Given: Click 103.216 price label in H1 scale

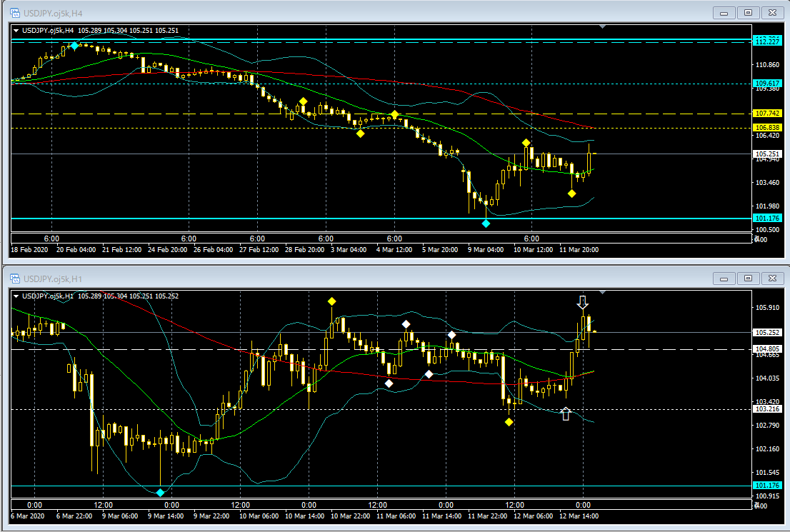Looking at the screenshot, I should (x=767, y=409).
